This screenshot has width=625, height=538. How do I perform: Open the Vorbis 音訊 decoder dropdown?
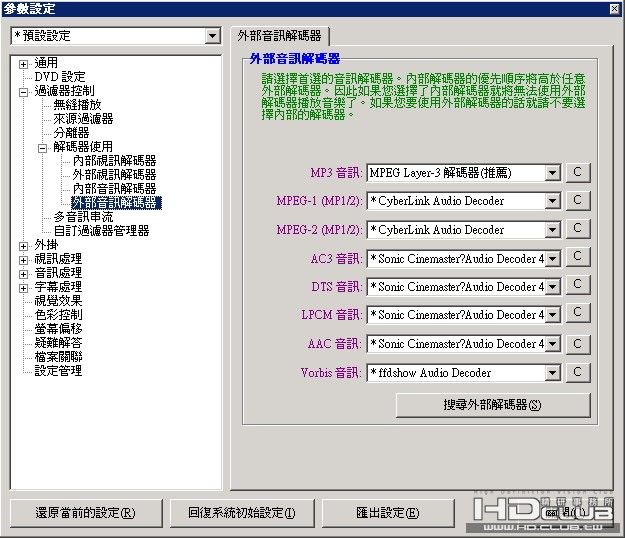point(552,373)
